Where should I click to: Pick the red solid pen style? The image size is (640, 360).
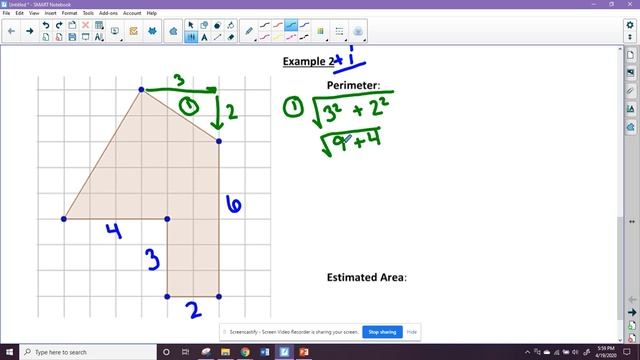coord(278,25)
